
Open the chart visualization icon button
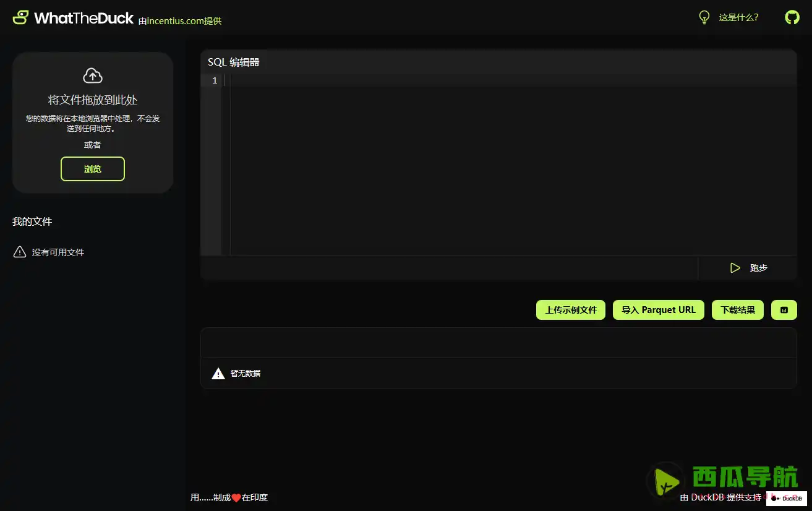coord(784,310)
